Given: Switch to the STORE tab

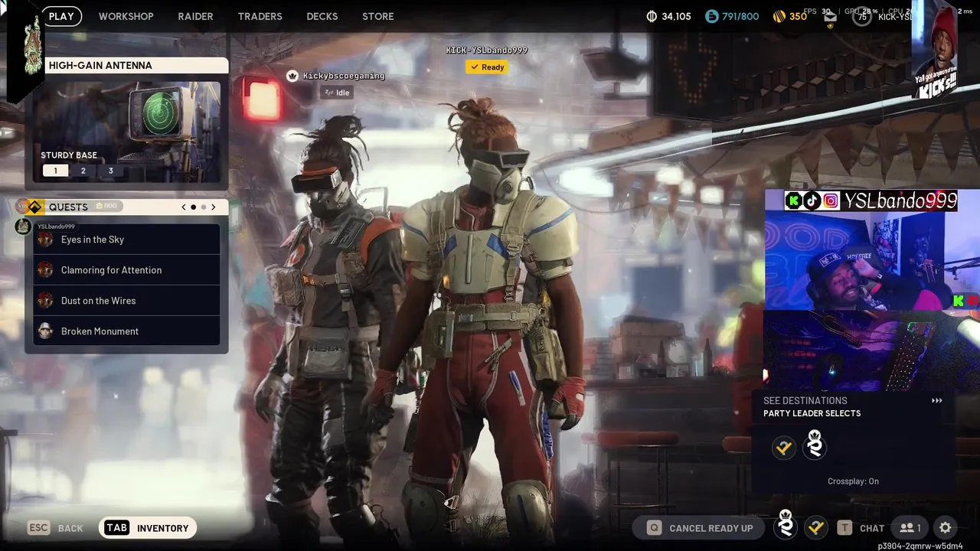Looking at the screenshot, I should (x=377, y=16).
